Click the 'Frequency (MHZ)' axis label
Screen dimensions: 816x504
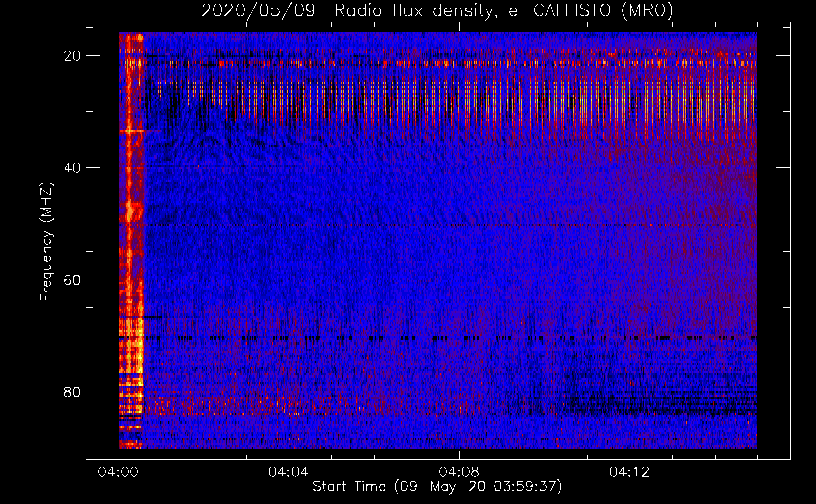click(x=46, y=242)
